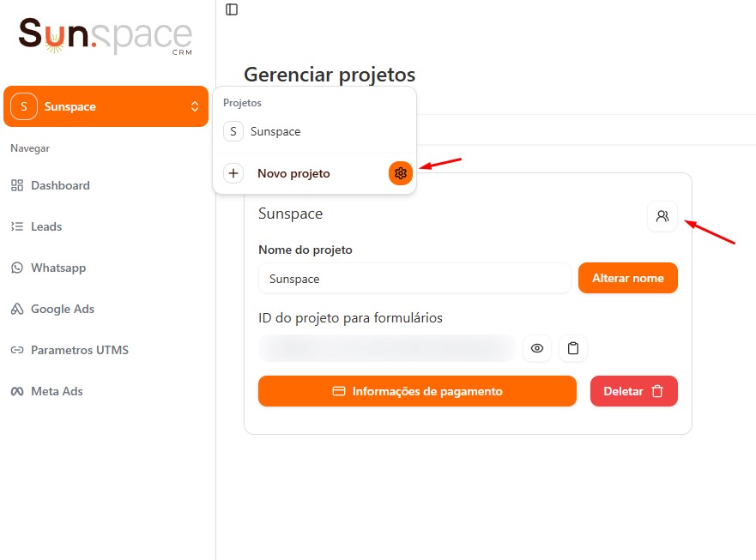Reveal project ID with eye icon
This screenshot has width=756, height=560.
537,348
